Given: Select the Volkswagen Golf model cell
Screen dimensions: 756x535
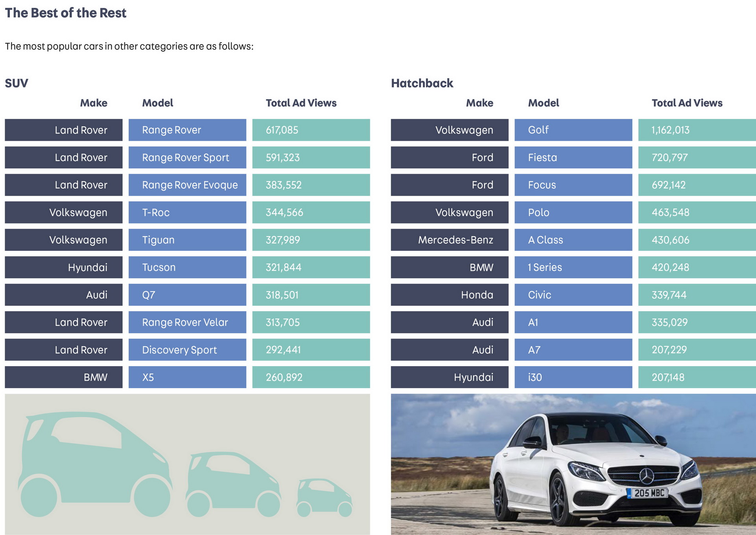Looking at the screenshot, I should point(573,130).
